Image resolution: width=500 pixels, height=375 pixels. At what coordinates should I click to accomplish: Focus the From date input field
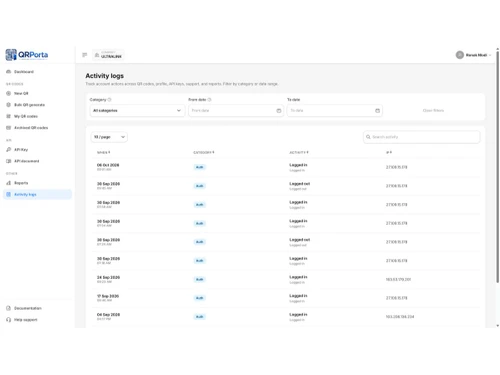236,111
